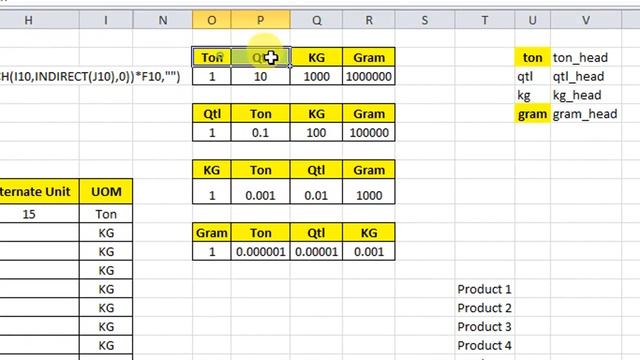
Task: Select the cell with value 15
Action: (40, 214)
